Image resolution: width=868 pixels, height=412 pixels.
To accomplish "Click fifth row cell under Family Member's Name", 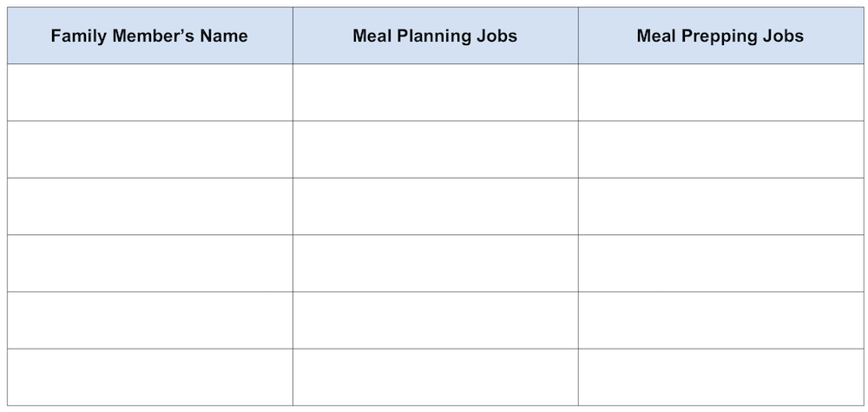I will point(149,320).
